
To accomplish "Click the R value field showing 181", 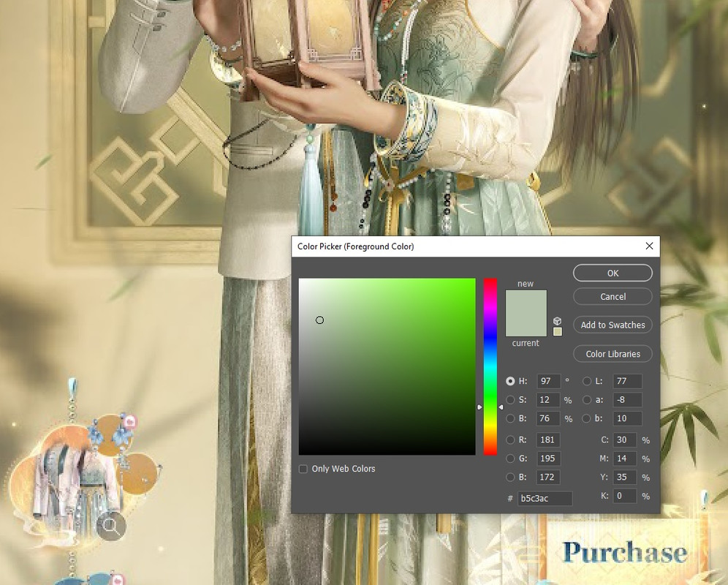I will click(548, 439).
